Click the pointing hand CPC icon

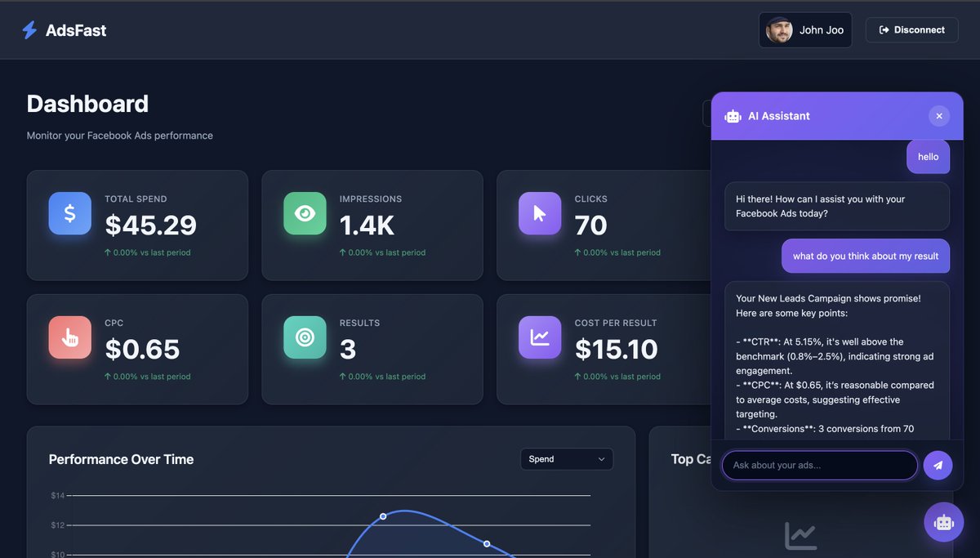70,337
